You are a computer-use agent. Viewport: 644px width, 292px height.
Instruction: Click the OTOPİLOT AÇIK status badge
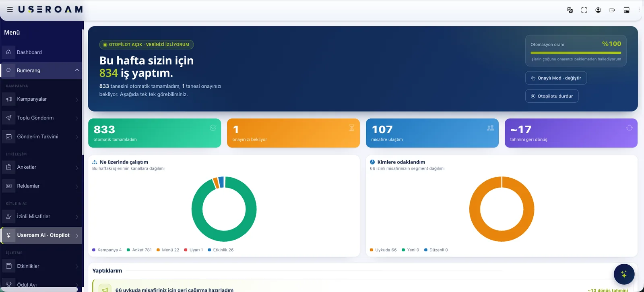tap(147, 45)
